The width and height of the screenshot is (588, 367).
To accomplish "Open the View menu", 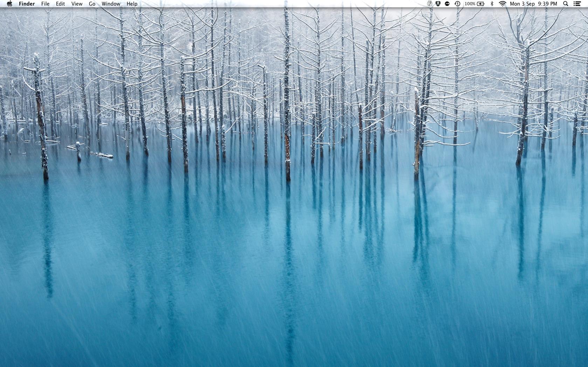I will tap(77, 3).
